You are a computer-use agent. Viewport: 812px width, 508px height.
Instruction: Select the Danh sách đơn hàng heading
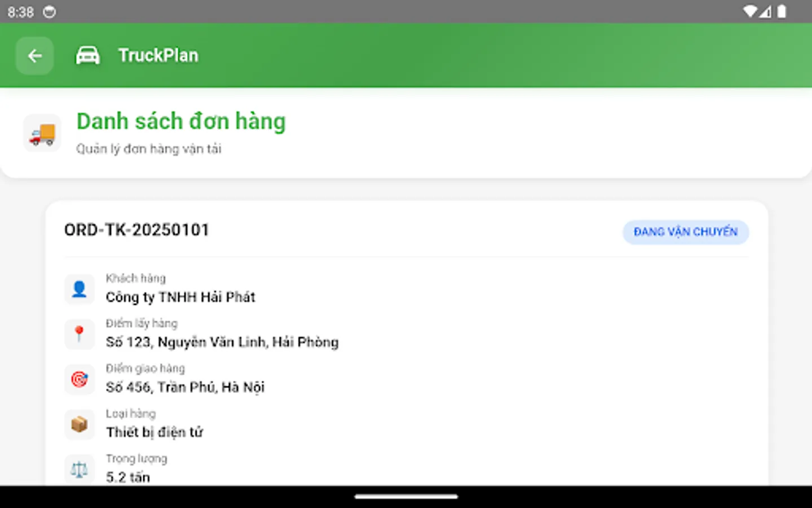coord(180,121)
